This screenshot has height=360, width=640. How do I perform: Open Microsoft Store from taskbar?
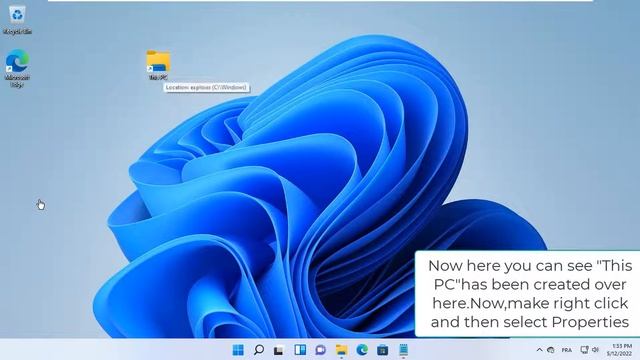pos(382,350)
